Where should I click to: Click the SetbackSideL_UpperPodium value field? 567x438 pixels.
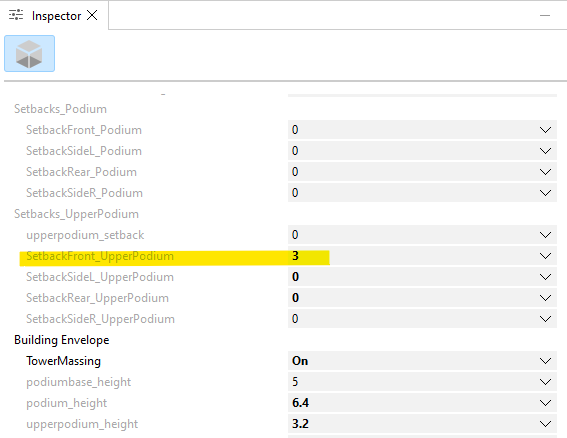pyautogui.click(x=422, y=277)
